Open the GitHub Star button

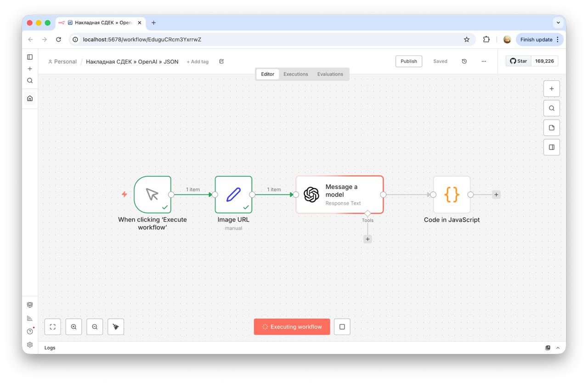click(x=519, y=61)
